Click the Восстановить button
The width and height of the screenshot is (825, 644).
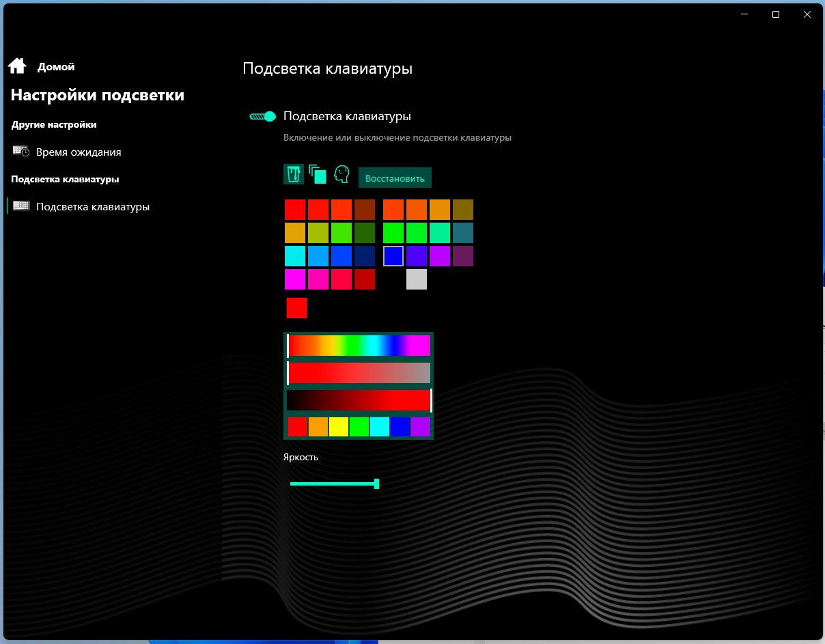coord(395,178)
